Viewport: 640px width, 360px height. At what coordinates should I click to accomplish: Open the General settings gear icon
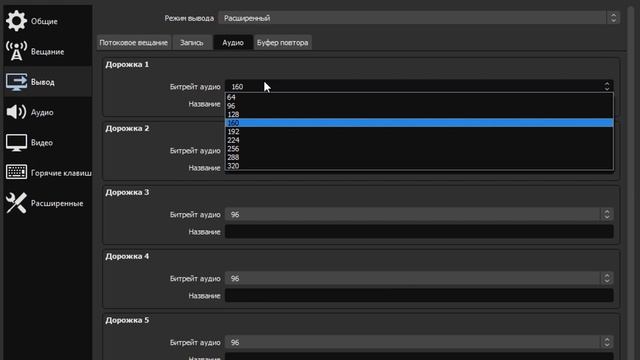tap(16, 21)
